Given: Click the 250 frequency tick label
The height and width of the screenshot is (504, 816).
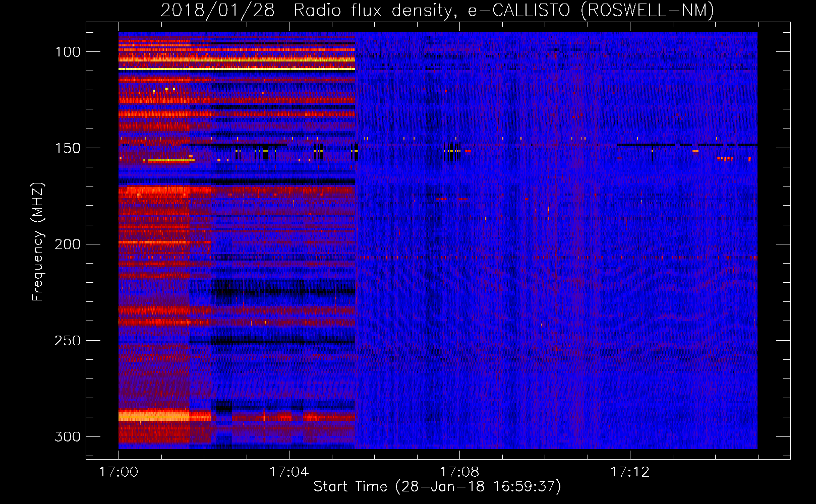Looking at the screenshot, I should 68,341.
